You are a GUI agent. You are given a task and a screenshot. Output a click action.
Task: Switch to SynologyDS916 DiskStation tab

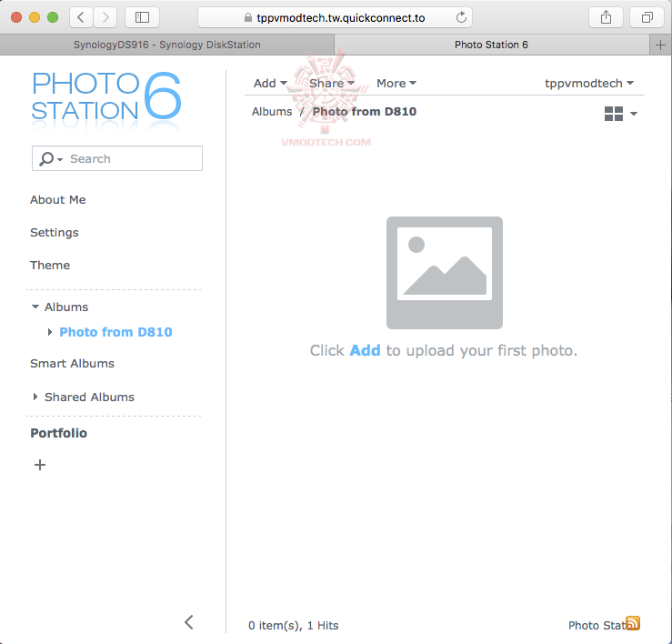click(166, 45)
